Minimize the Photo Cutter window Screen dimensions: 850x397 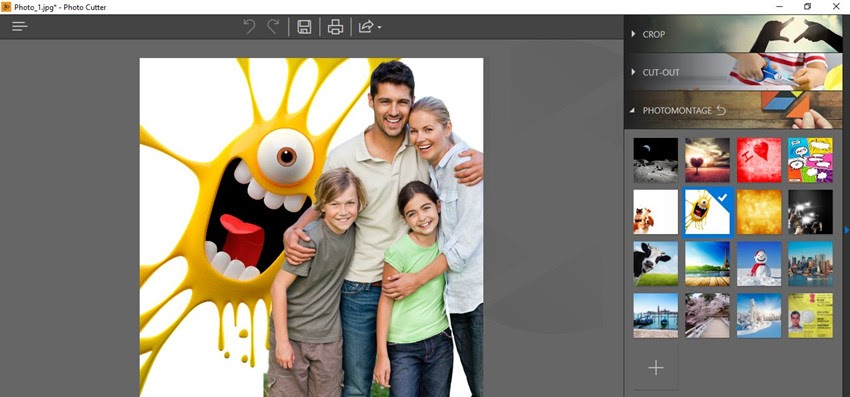779,7
